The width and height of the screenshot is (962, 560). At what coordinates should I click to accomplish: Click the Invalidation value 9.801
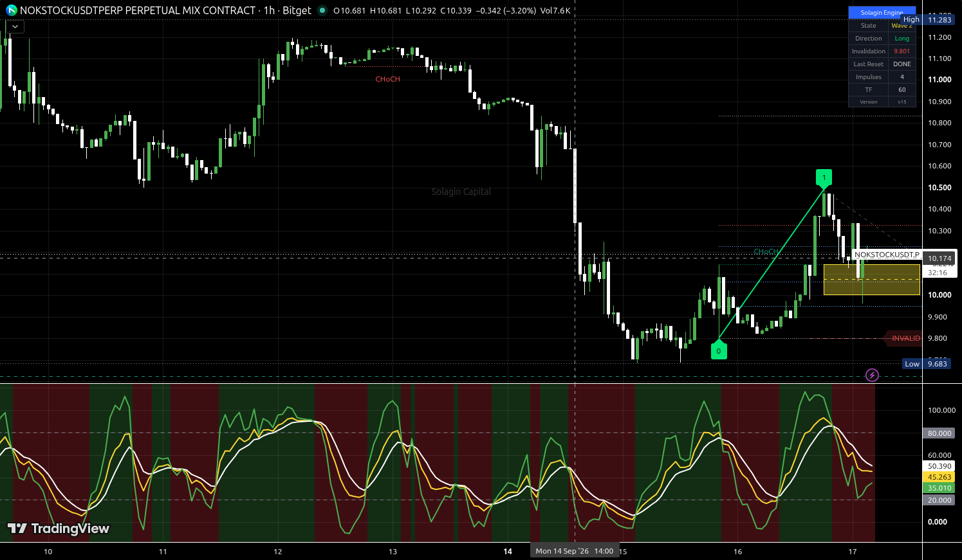click(x=902, y=51)
